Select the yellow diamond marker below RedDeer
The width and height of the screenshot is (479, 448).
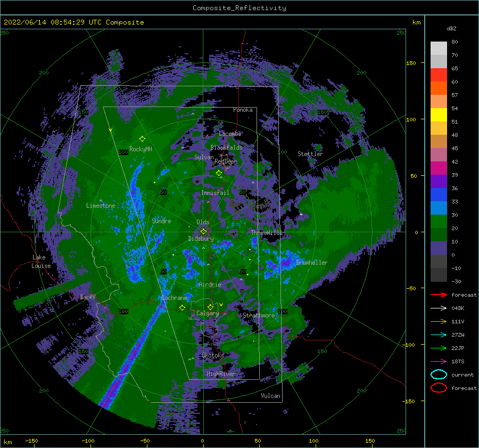[219, 173]
